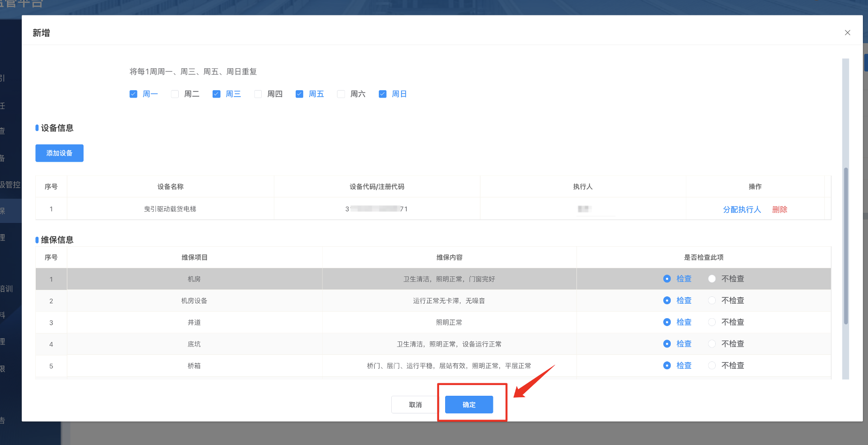
Task: Select 不检查 for 机房设备 row
Action: pyautogui.click(x=712, y=301)
